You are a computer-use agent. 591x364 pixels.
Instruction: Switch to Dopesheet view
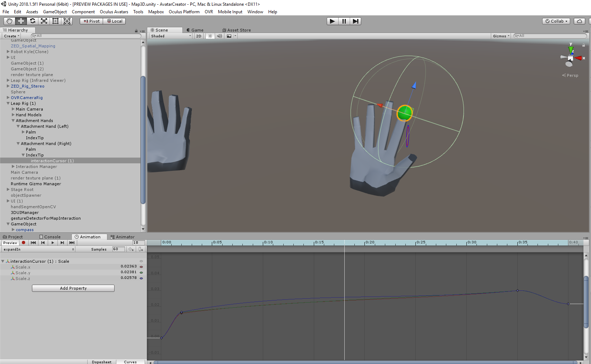[x=102, y=362]
